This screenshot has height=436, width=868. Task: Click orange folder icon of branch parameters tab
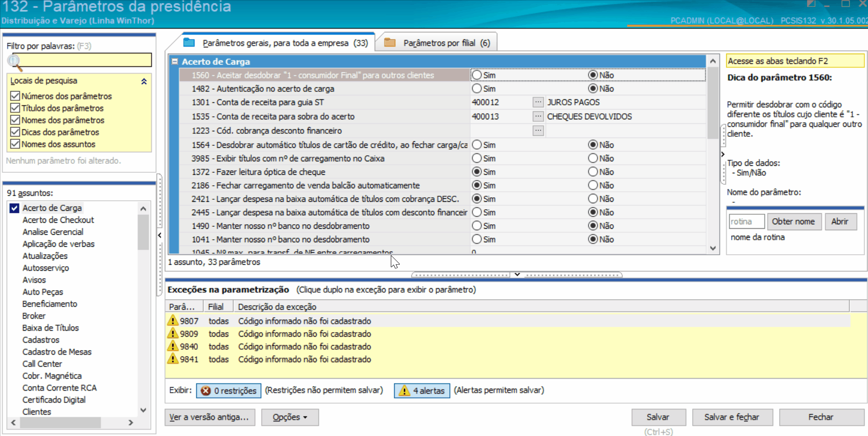390,42
